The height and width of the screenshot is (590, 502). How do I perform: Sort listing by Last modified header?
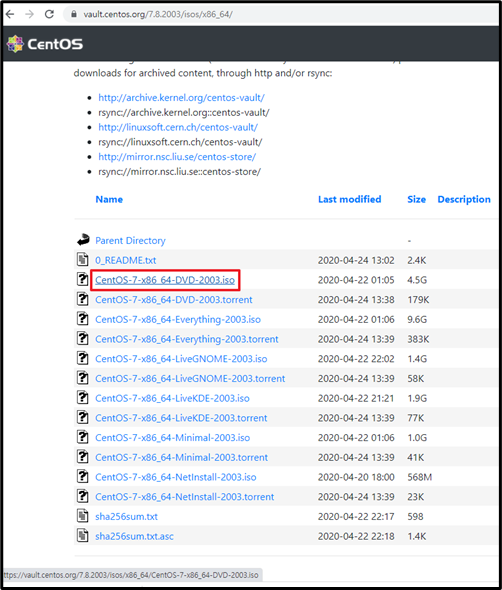[350, 199]
